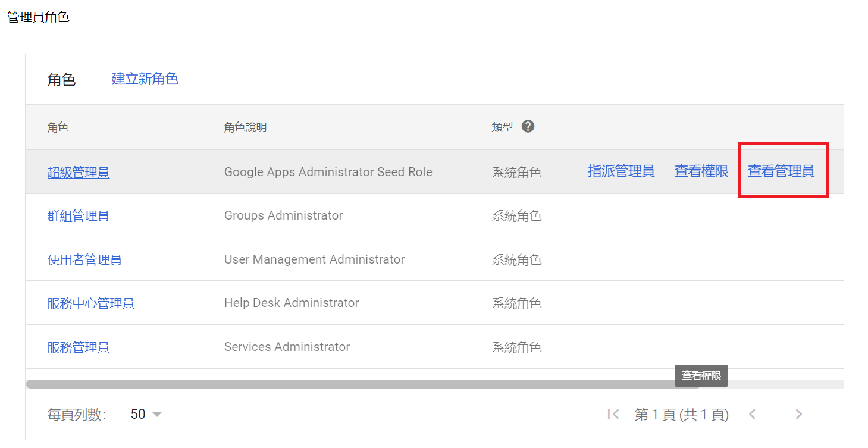Click the 角色 column header
The width and height of the screenshot is (868, 448).
pos(58,127)
